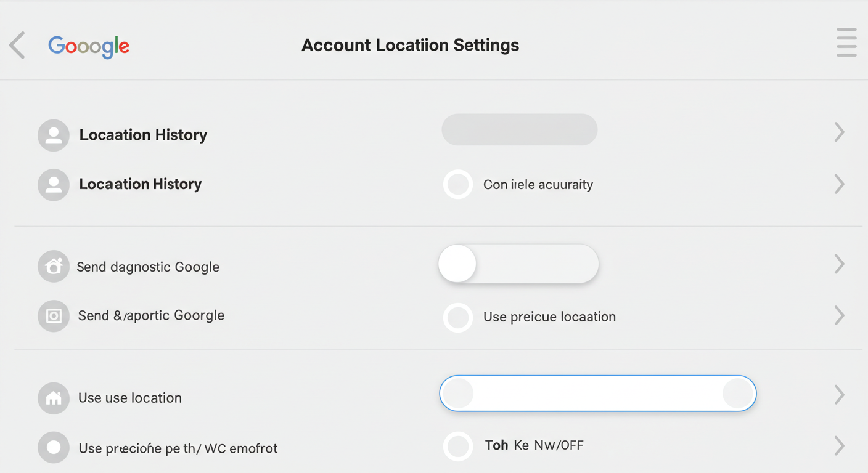The height and width of the screenshot is (473, 868).
Task: Click the gray pill button beside Locaation History
Action: pyautogui.click(x=520, y=129)
